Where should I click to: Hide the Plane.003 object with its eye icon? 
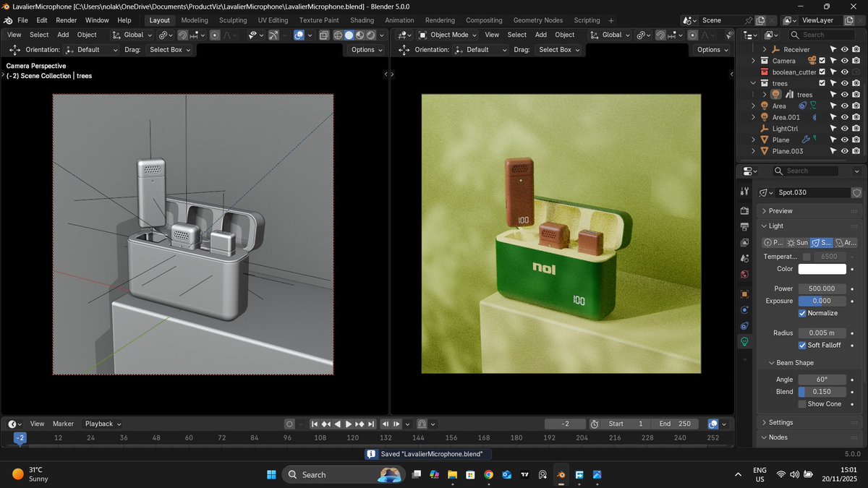844,151
